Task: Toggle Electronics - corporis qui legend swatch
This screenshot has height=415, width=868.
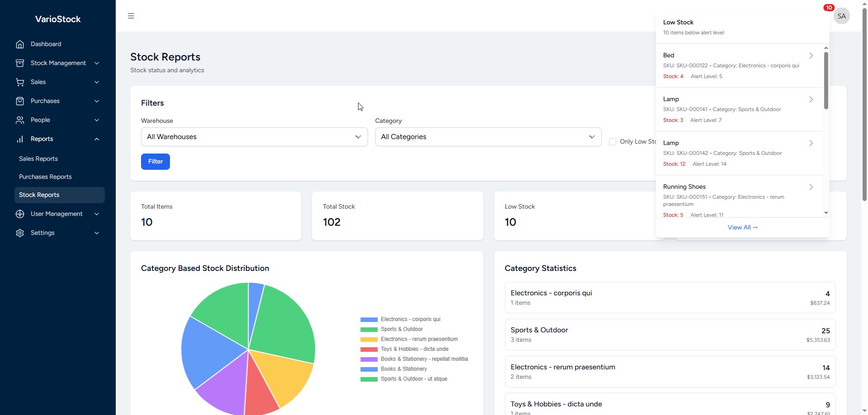Action: click(x=369, y=320)
